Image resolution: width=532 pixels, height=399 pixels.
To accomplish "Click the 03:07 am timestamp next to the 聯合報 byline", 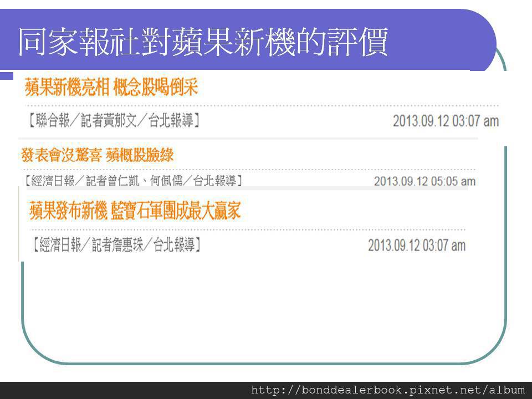I will point(446,121).
